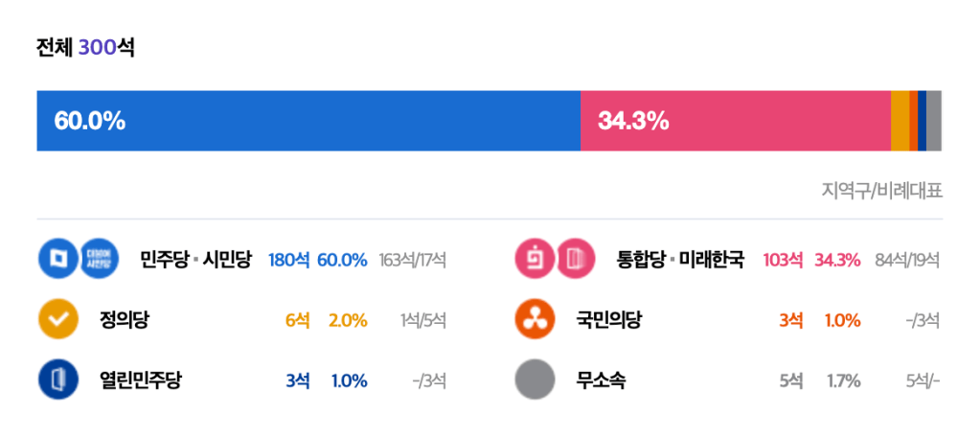Click the yellow Justice Party checkmark logo
This screenshot has height=438, width=980.
coord(57,320)
